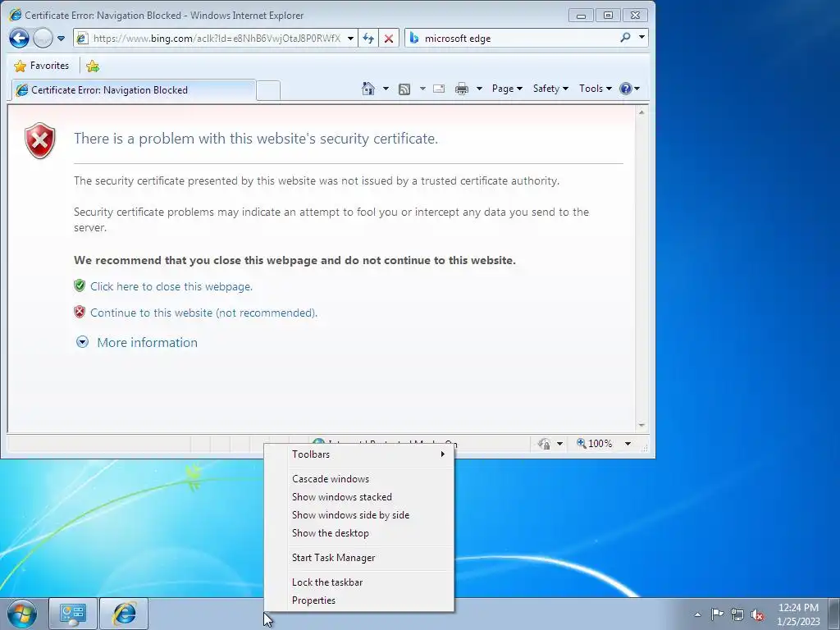
Task: Click the green shield icon beside close link
Action: [80, 285]
